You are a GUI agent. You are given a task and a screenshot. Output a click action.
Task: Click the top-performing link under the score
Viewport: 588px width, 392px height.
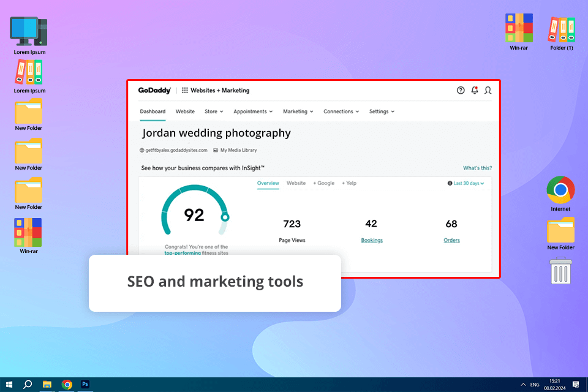183,253
